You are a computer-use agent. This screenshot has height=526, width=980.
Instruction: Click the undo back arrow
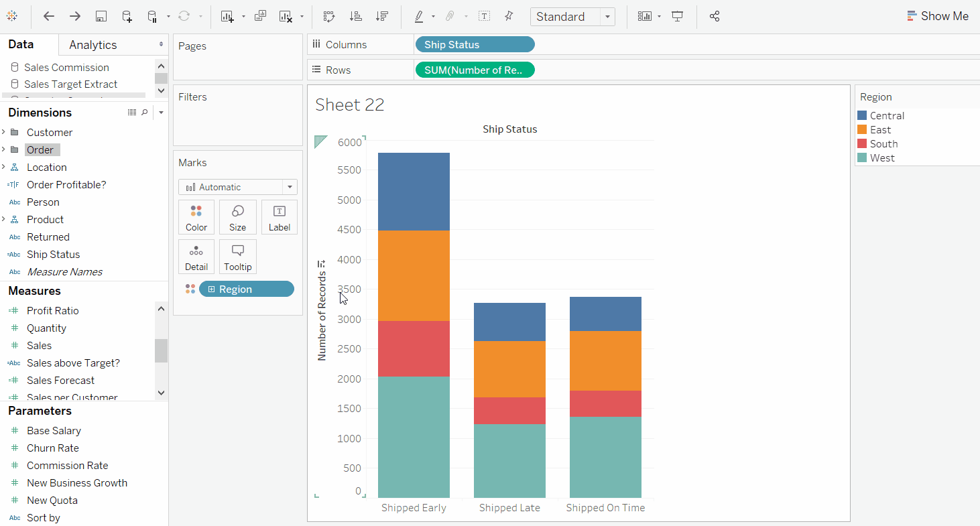49,17
